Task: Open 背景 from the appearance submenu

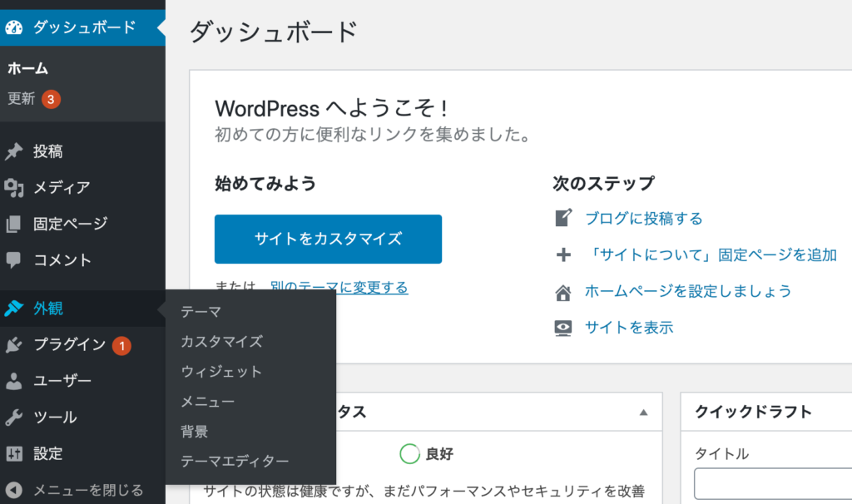Action: [x=195, y=432]
